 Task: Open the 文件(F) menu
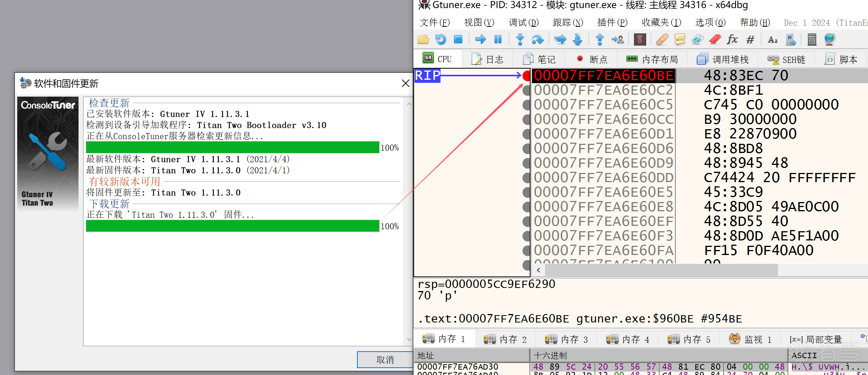click(435, 23)
